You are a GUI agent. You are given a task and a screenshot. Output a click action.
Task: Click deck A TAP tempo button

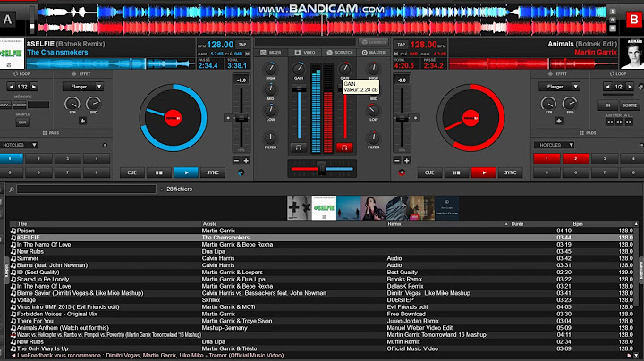point(242,45)
